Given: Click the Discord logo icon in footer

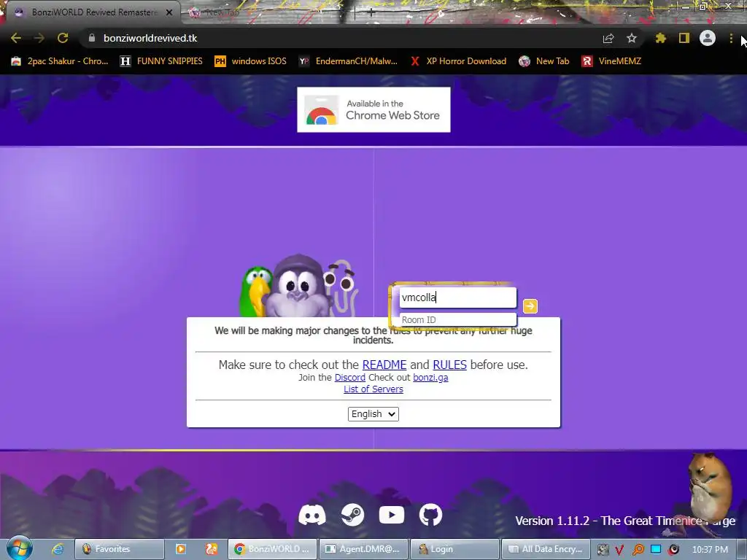Looking at the screenshot, I should pos(312,515).
